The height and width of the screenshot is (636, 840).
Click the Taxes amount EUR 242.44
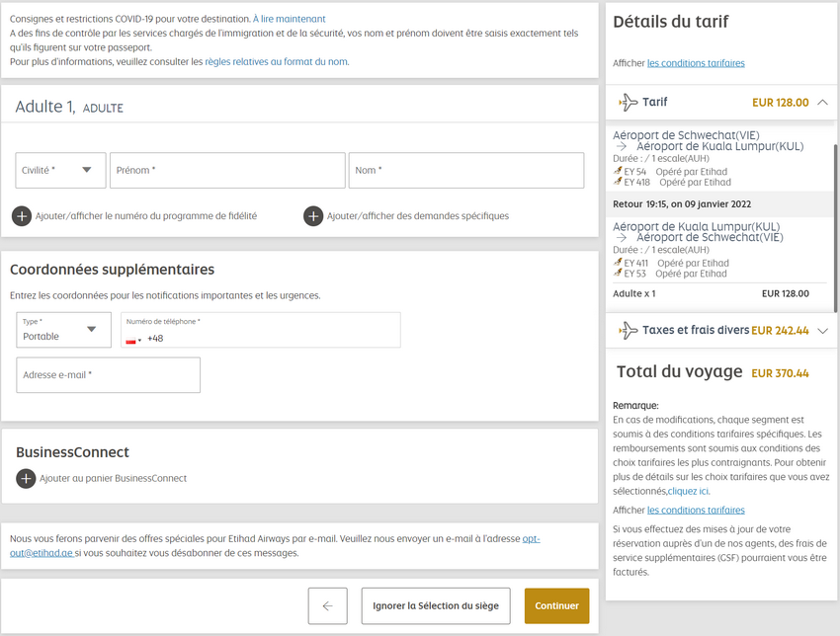[x=780, y=331]
